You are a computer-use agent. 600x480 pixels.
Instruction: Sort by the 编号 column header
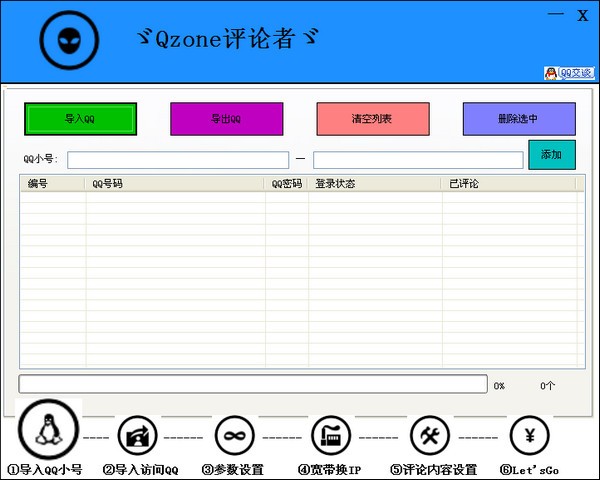(x=52, y=184)
